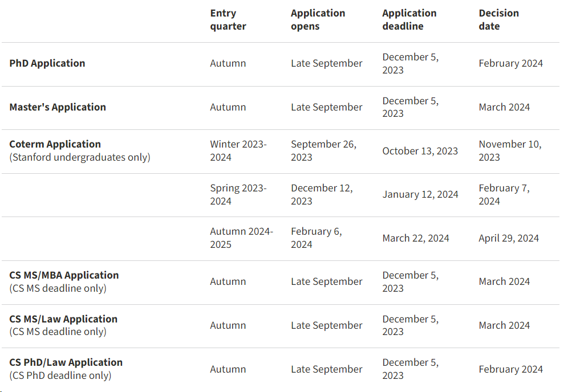Image resolution: width=572 pixels, height=392 pixels.
Task: Select the Coterm Application heading
Action: click(55, 144)
